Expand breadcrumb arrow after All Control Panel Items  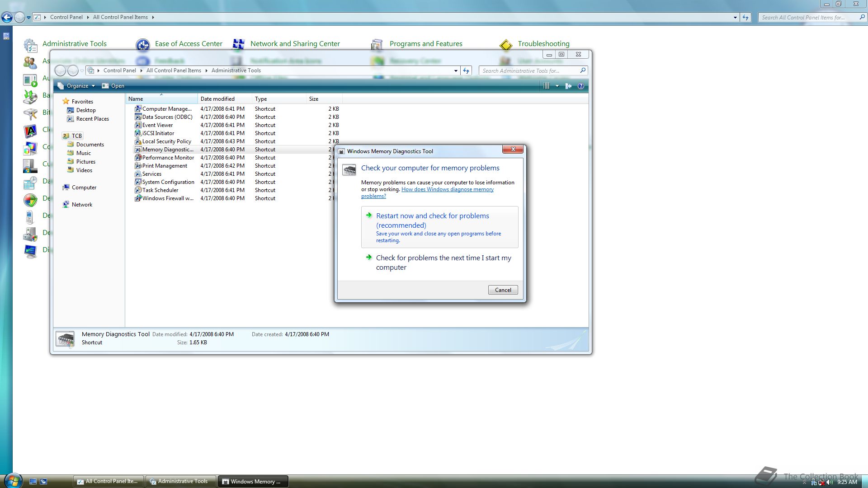[153, 17]
